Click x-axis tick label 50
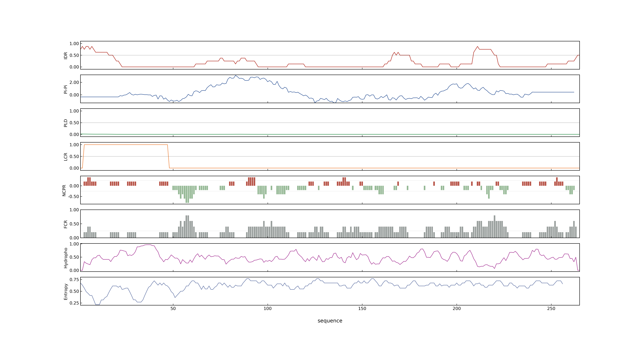The height and width of the screenshot is (343, 644). 173,309
